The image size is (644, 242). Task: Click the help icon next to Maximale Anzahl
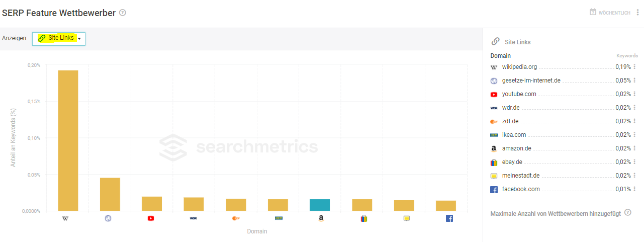[627, 213]
